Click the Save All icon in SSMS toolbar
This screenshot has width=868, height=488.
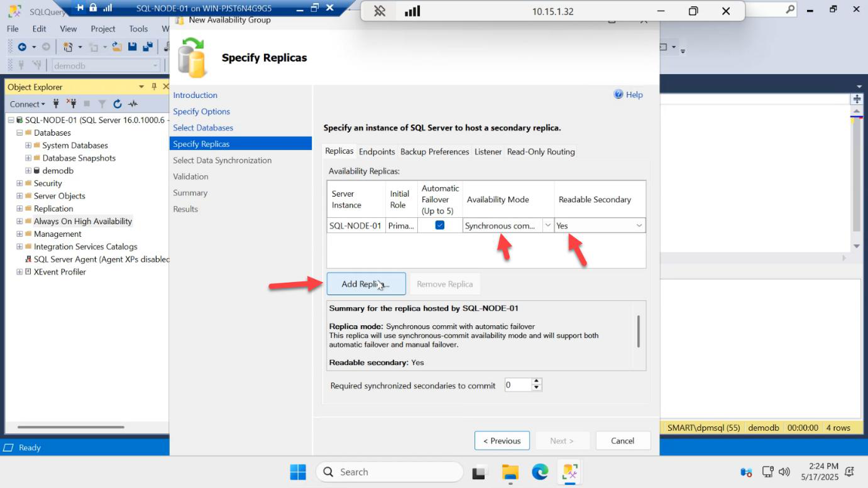pyautogui.click(x=148, y=46)
